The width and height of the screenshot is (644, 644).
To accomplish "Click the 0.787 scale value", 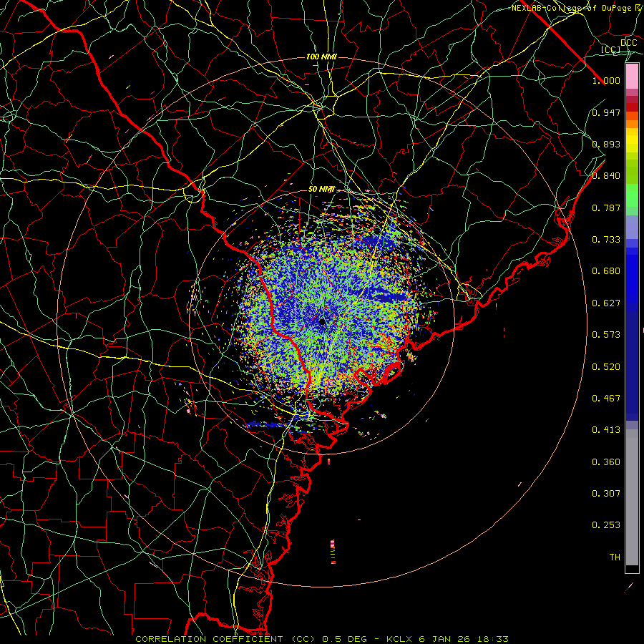I will (606, 208).
